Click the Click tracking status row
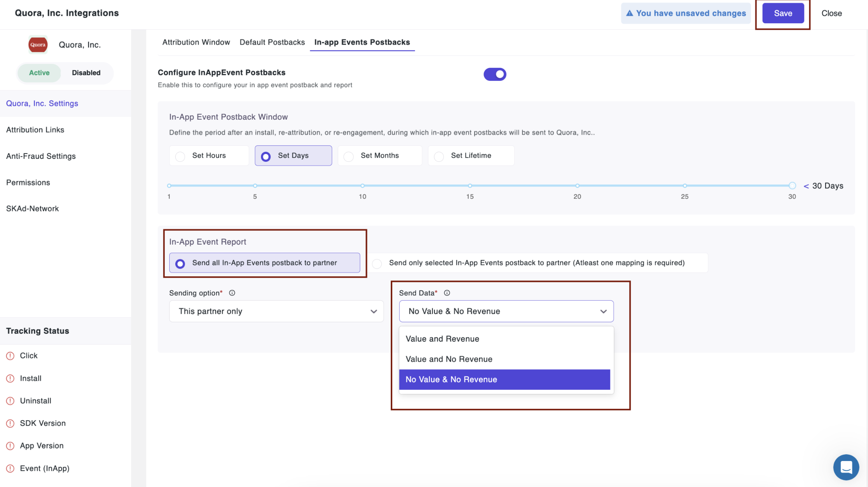Viewport: 868px width, 487px height. pyautogui.click(x=65, y=356)
